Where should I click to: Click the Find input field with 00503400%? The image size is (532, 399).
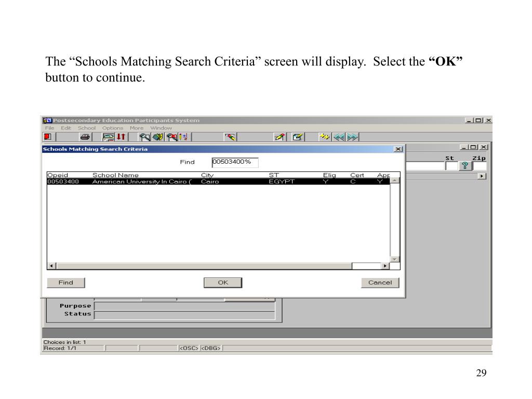(235, 162)
